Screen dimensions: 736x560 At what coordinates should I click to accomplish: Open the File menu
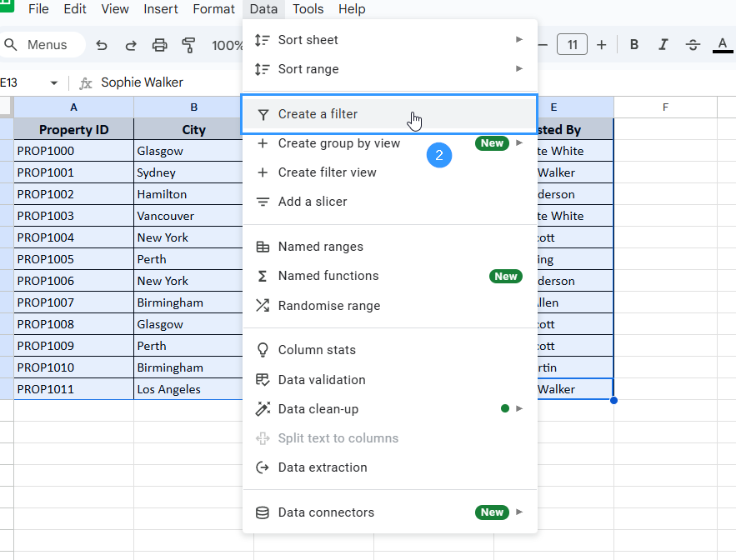click(x=38, y=9)
